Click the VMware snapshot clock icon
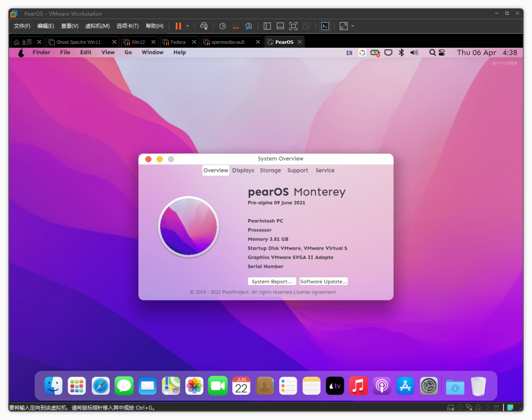The height and width of the screenshot is (420, 532). [x=222, y=26]
